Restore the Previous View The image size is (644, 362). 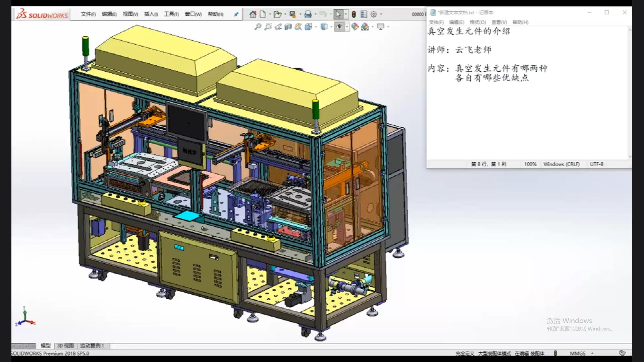coord(278,27)
